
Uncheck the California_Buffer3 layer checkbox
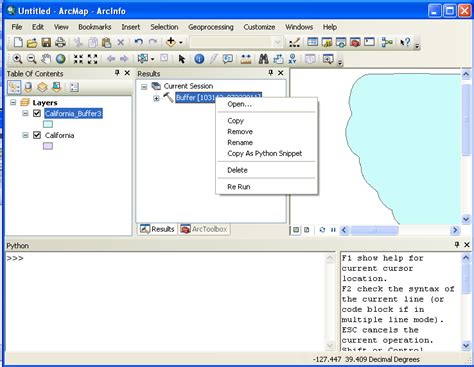coord(37,113)
